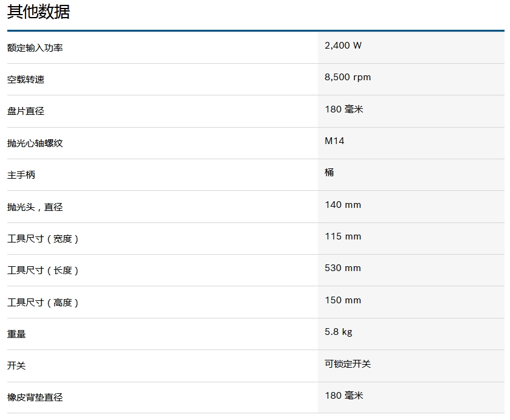Screen dimensions: 510x420
Task: Click the 其他数据 section heading
Action: [38, 12]
